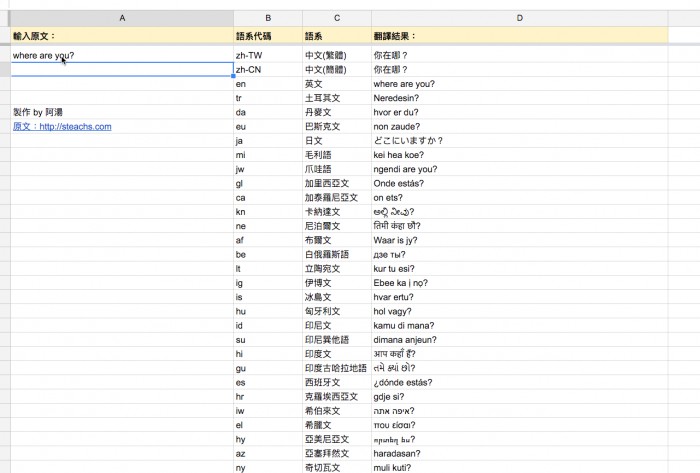Click the '製作 by 阿湯' credit cell
The height and width of the screenshot is (473, 700).
122,112
